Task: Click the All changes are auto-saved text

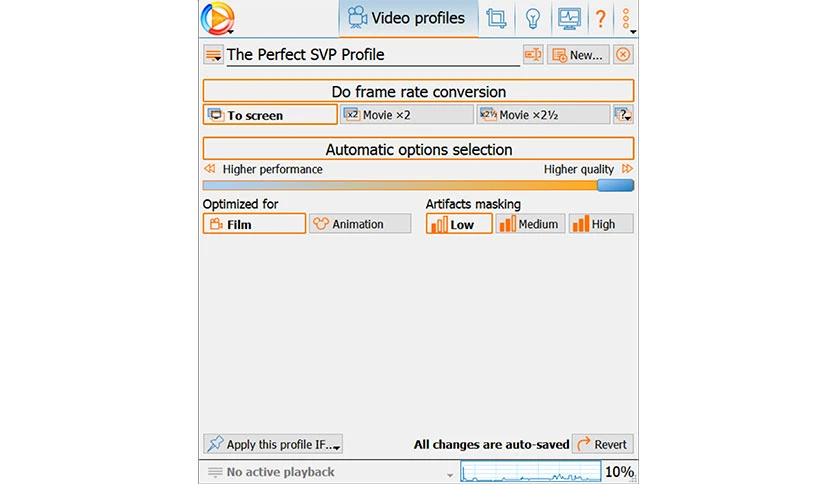Action: click(491, 444)
